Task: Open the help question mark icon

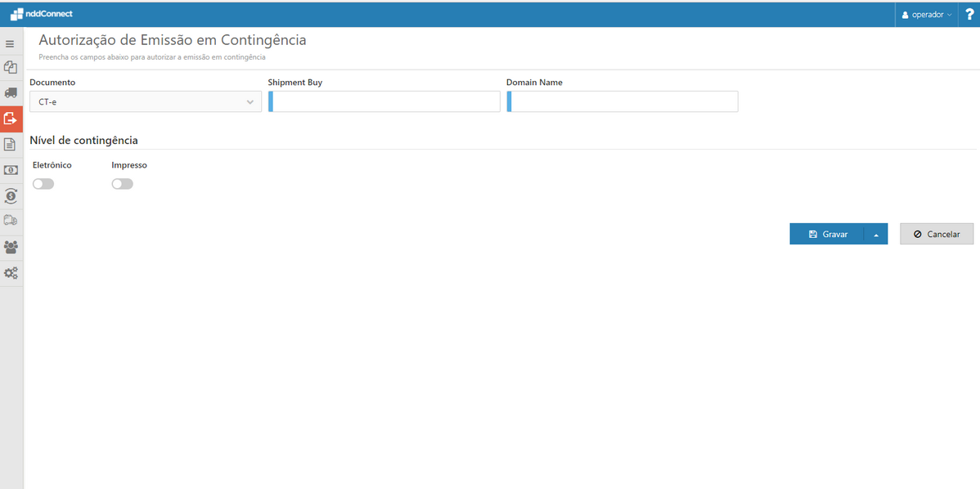Action: coord(970,13)
